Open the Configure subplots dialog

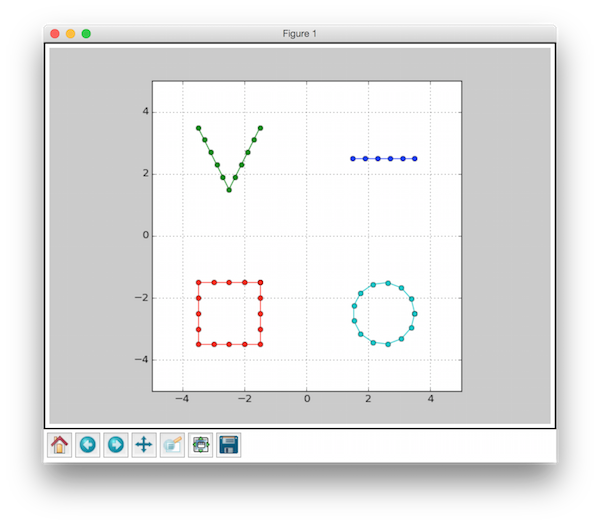tap(200, 445)
